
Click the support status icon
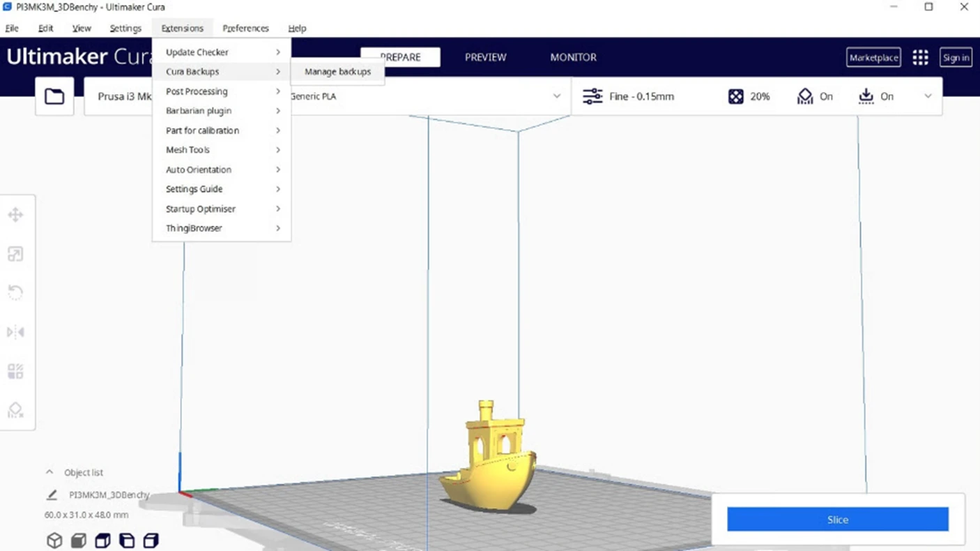click(x=805, y=96)
